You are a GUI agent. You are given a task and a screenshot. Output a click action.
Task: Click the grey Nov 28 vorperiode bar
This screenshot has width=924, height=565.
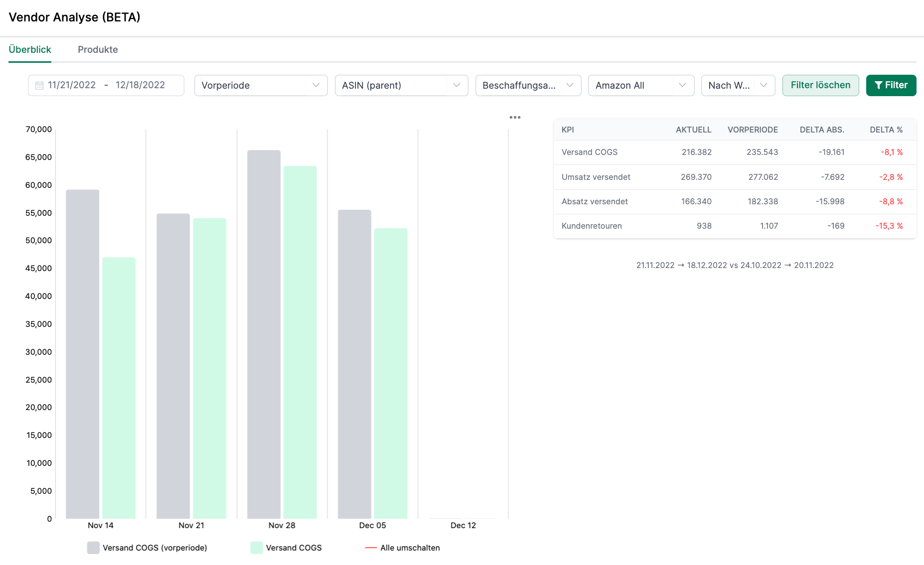[x=264, y=334]
